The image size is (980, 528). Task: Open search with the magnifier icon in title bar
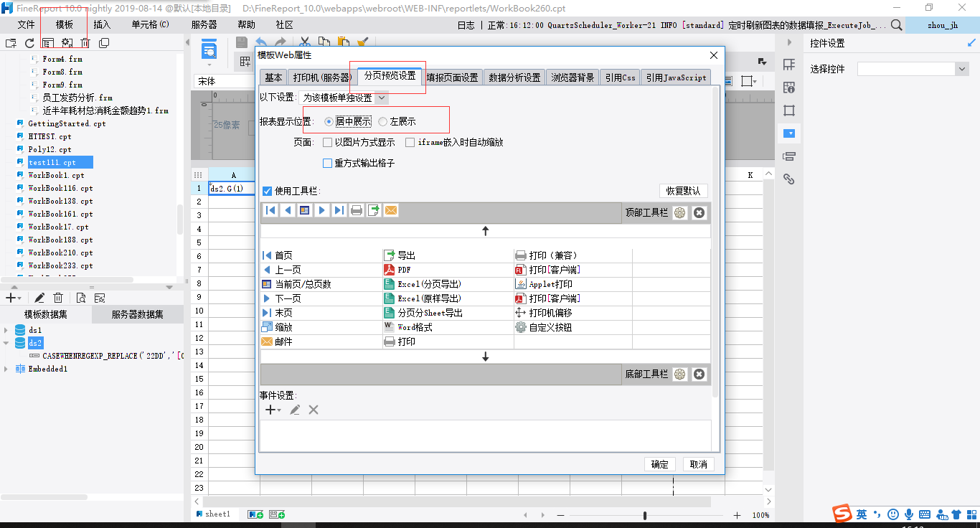[x=897, y=24]
